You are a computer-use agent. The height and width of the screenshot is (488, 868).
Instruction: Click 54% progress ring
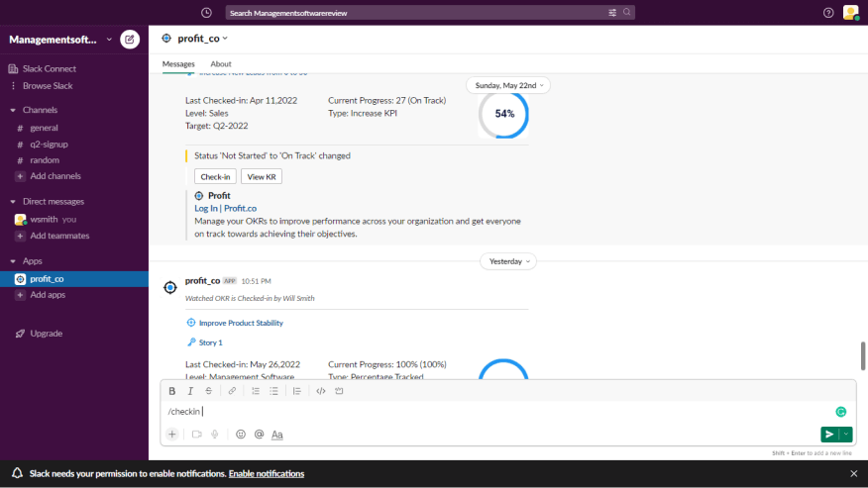coord(503,114)
